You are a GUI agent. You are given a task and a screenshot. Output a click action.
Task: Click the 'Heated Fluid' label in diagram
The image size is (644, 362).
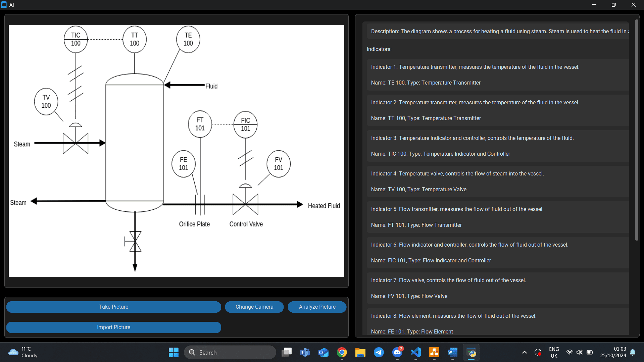(324, 206)
